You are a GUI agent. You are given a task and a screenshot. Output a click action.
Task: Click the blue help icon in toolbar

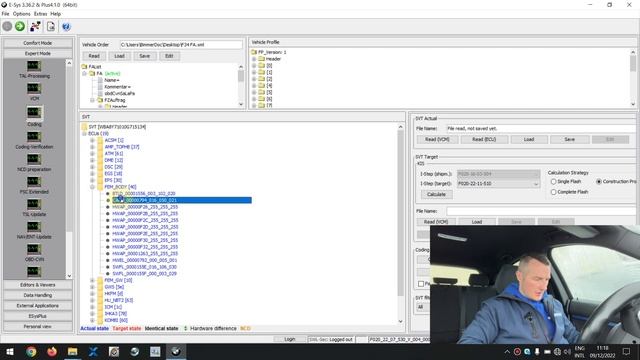pos(66,27)
